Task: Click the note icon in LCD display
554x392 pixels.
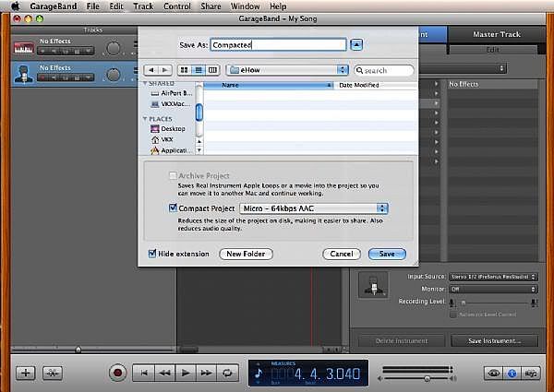Action: (x=259, y=374)
